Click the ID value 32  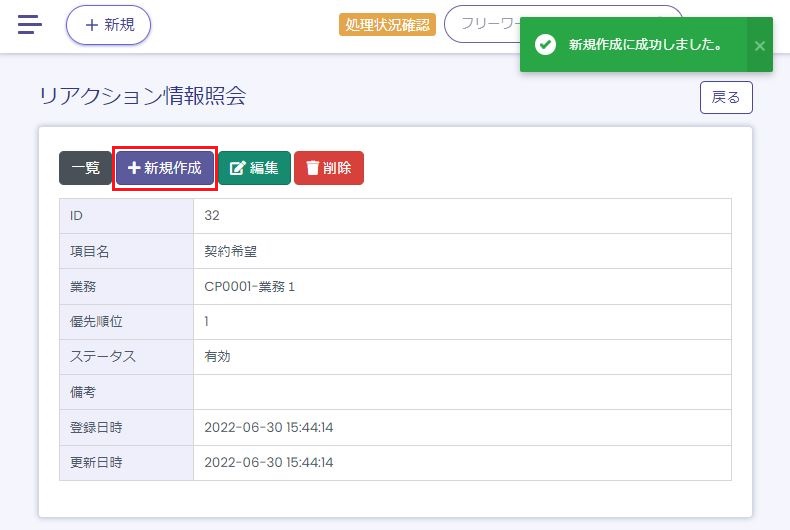212,216
